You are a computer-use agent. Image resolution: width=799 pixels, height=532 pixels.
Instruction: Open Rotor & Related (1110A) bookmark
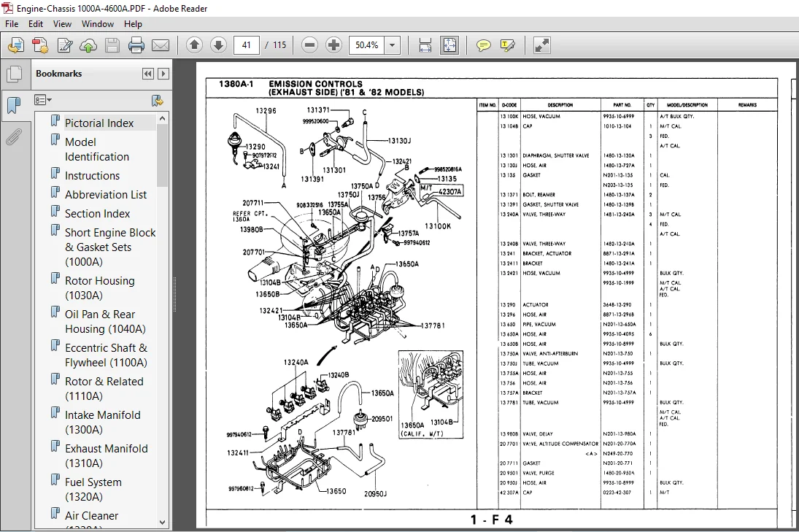coord(104,389)
